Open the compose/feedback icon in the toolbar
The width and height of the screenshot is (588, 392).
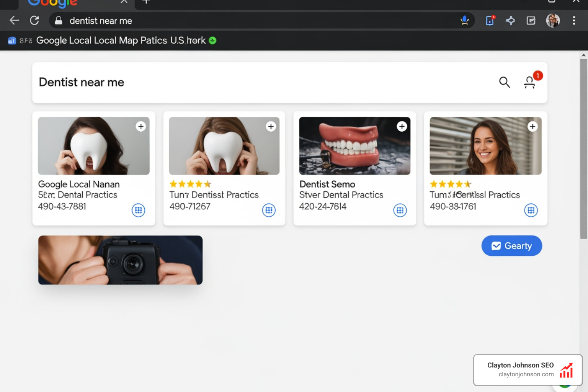(531, 20)
